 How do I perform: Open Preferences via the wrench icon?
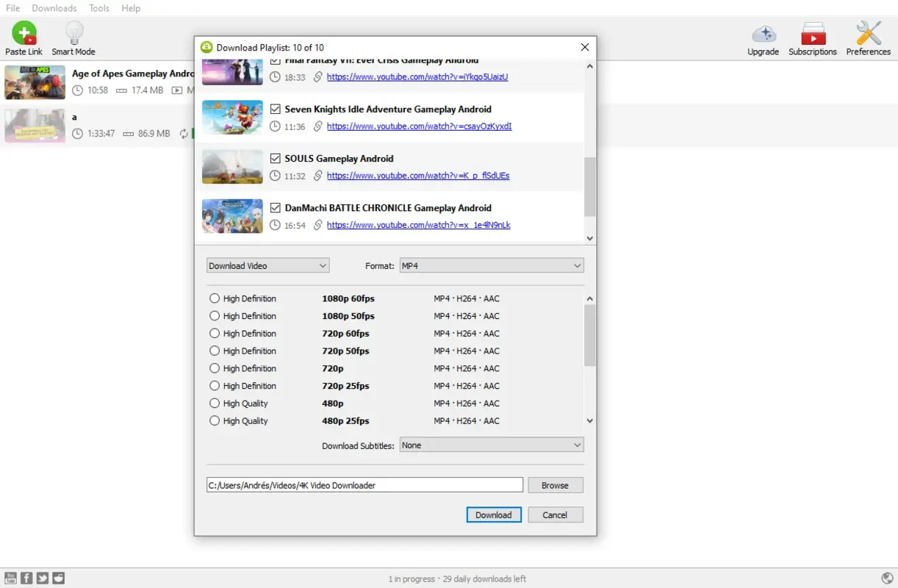tap(868, 33)
